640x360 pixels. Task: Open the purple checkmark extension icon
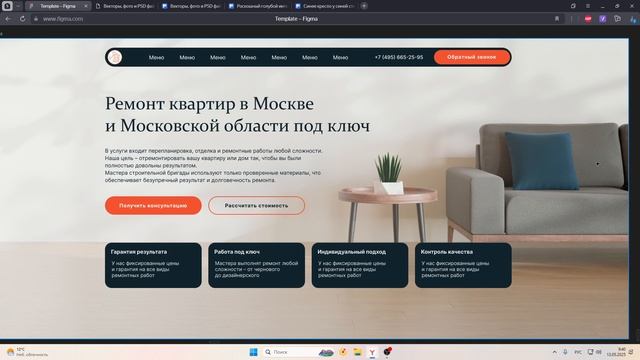coord(602,19)
